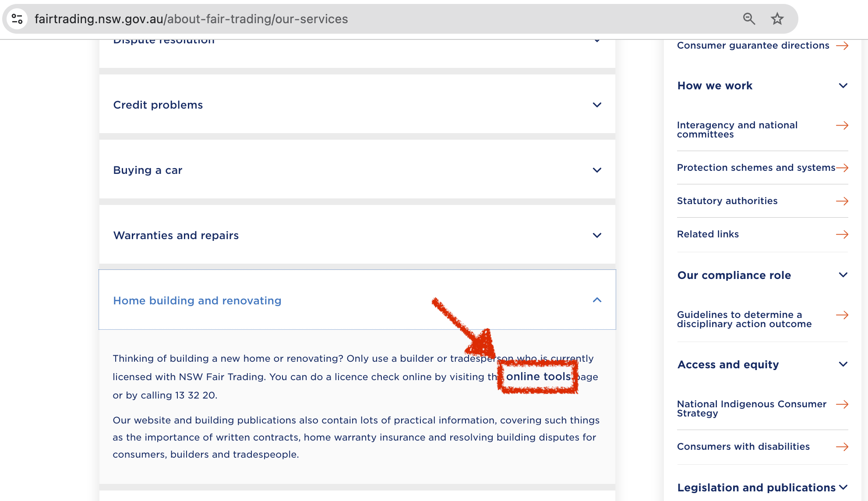Toggle Access and equity sidebar section

tap(843, 364)
